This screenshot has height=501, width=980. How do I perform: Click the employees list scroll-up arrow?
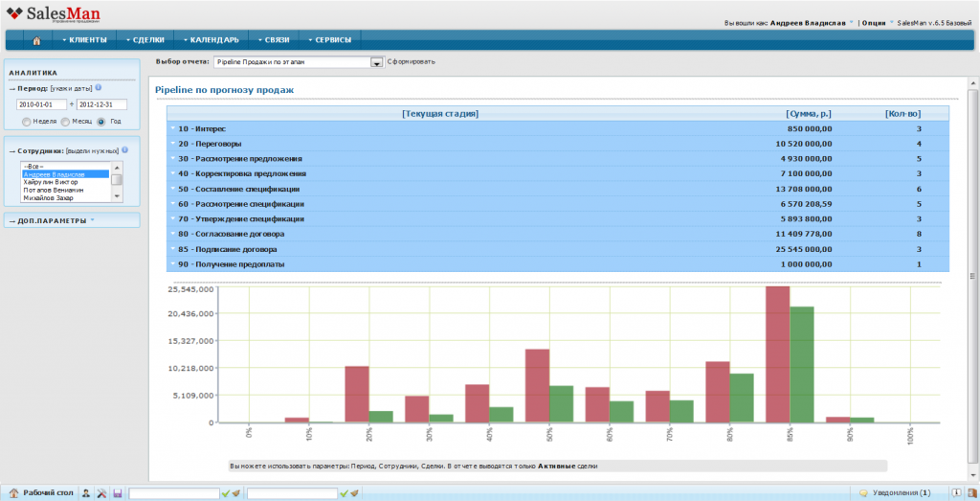(x=116, y=167)
